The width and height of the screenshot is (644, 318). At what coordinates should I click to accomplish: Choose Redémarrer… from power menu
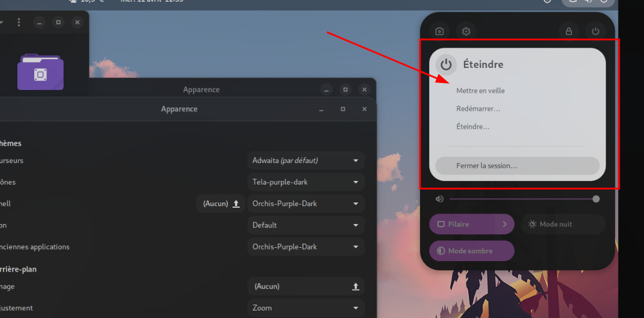point(478,109)
